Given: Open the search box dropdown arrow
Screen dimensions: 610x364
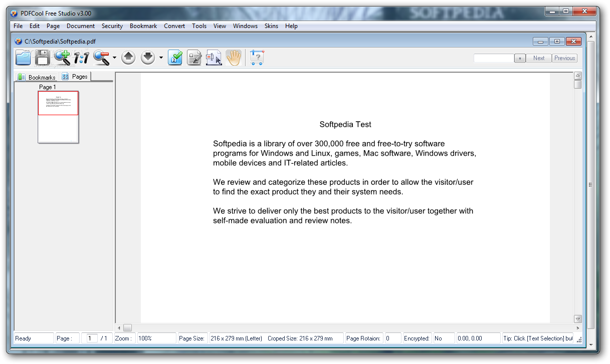Looking at the screenshot, I should tap(520, 58).
